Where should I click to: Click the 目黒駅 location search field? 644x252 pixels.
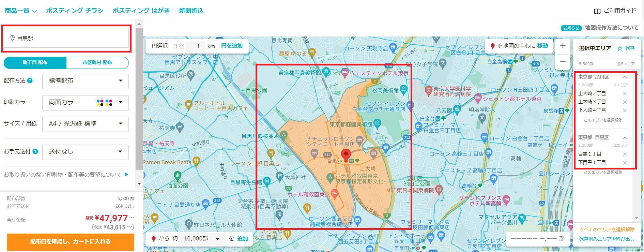coord(66,38)
